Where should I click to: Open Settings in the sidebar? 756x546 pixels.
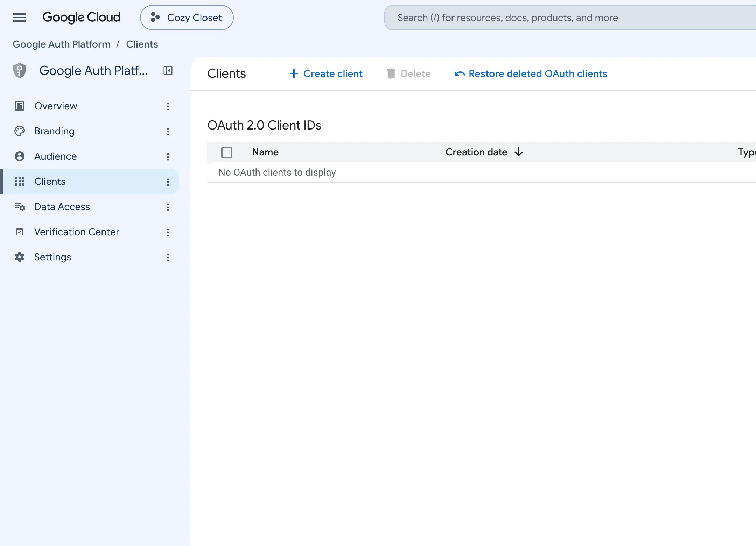pos(52,257)
